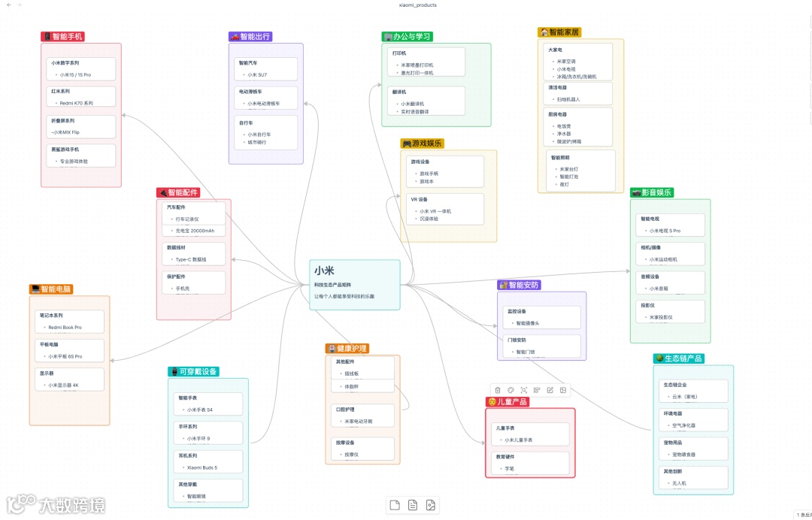
Task: Click the 小米数字系列 card
Action: tap(80, 69)
